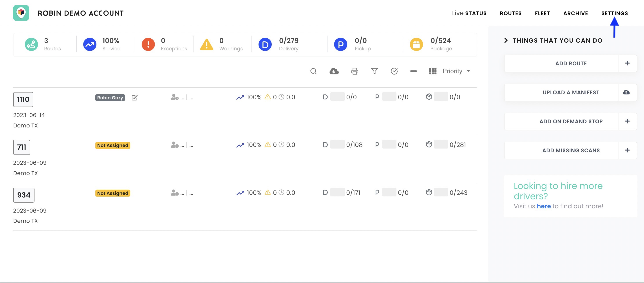This screenshot has height=283, width=644.
Task: Open the search icon above the route list
Action: tap(313, 71)
